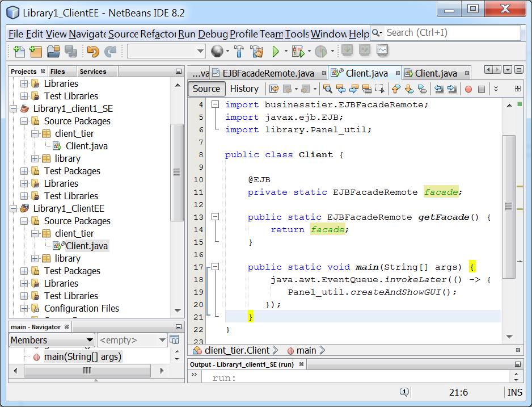Click the 21:6 cursor position in status bar
532x407 pixels.
458,392
